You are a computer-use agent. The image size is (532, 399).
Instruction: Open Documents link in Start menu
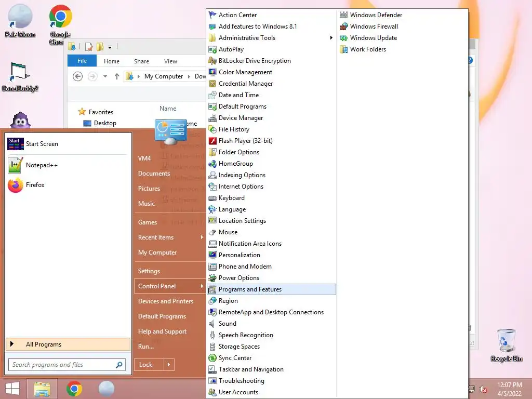(x=154, y=174)
